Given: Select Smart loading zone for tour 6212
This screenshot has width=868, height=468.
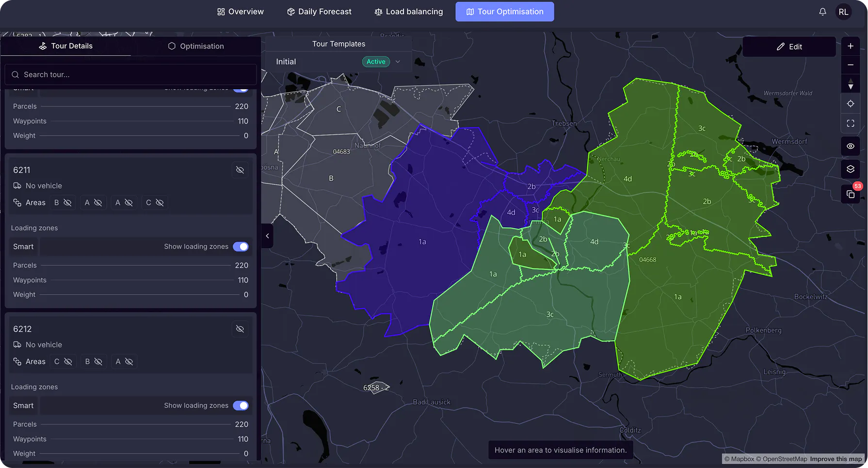Looking at the screenshot, I should click(x=23, y=406).
